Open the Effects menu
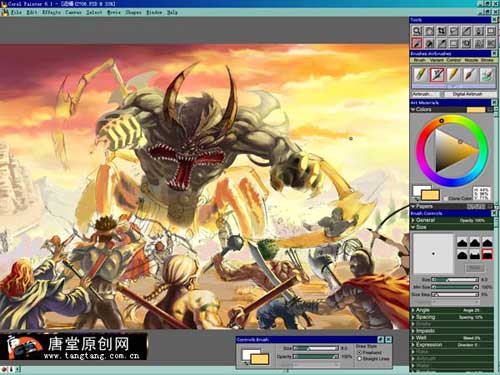The width and height of the screenshot is (500, 375). click(x=51, y=12)
